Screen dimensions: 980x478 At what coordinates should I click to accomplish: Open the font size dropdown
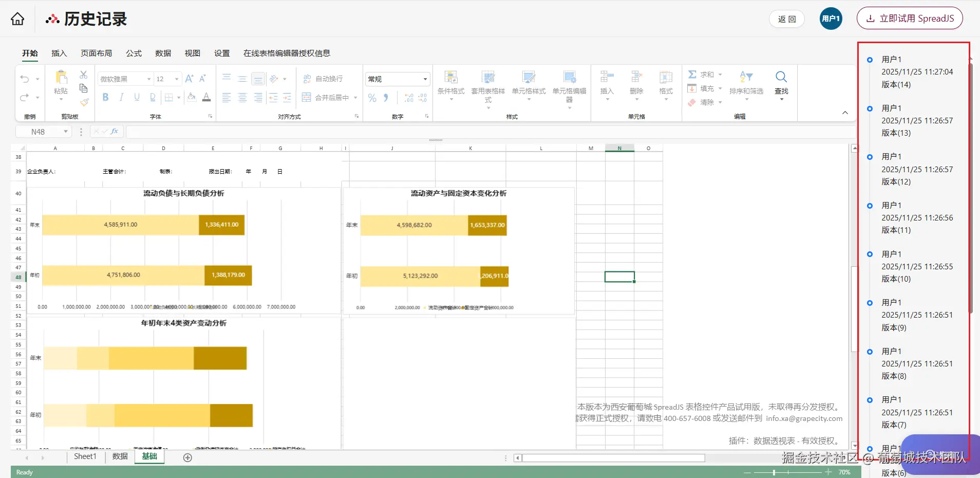click(x=177, y=79)
